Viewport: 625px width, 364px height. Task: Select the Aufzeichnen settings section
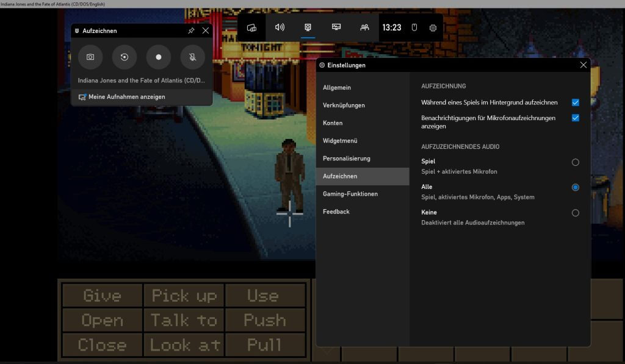click(x=363, y=176)
